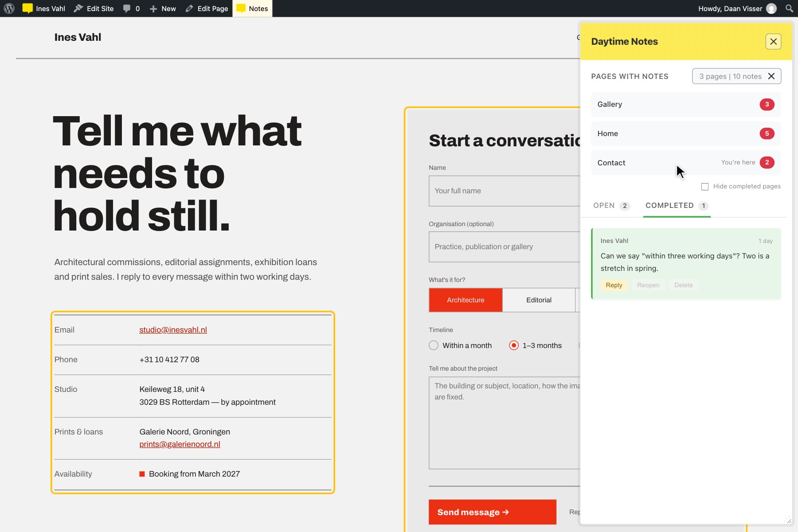Enable Hide completed pages checkbox
The width and height of the screenshot is (798, 532).
pyautogui.click(x=705, y=187)
